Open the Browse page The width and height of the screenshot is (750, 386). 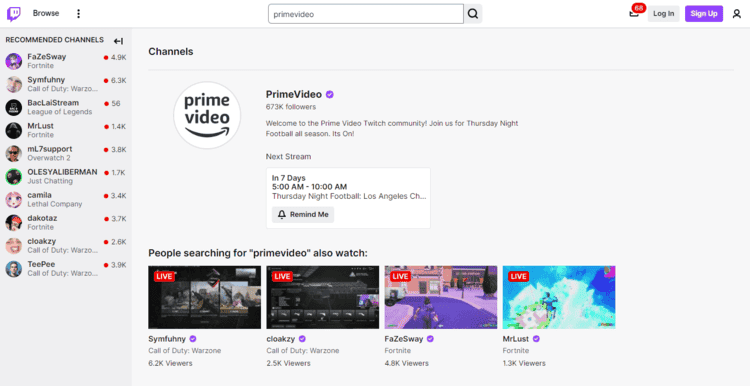click(x=46, y=13)
